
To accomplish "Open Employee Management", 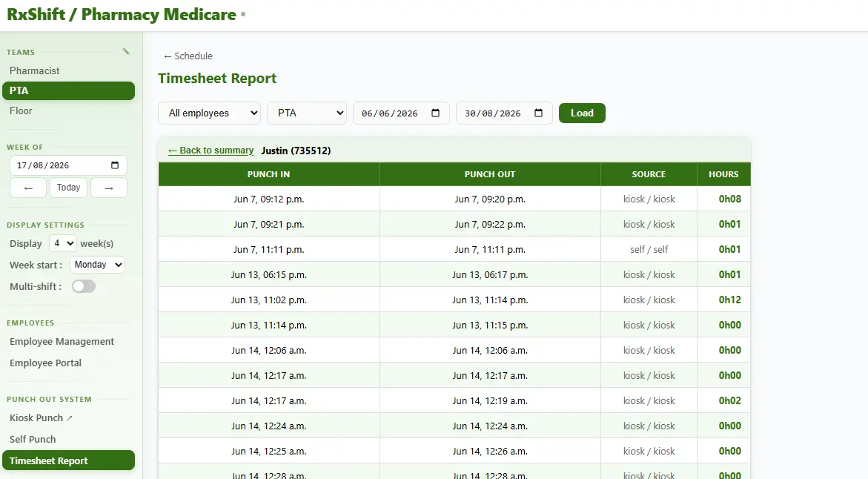I will [x=62, y=342].
